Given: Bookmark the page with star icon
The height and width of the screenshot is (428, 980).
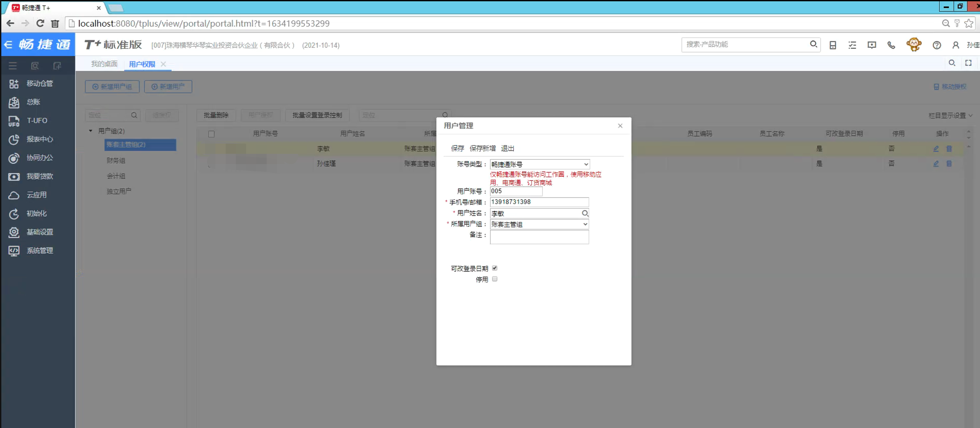Looking at the screenshot, I should click(x=969, y=23).
